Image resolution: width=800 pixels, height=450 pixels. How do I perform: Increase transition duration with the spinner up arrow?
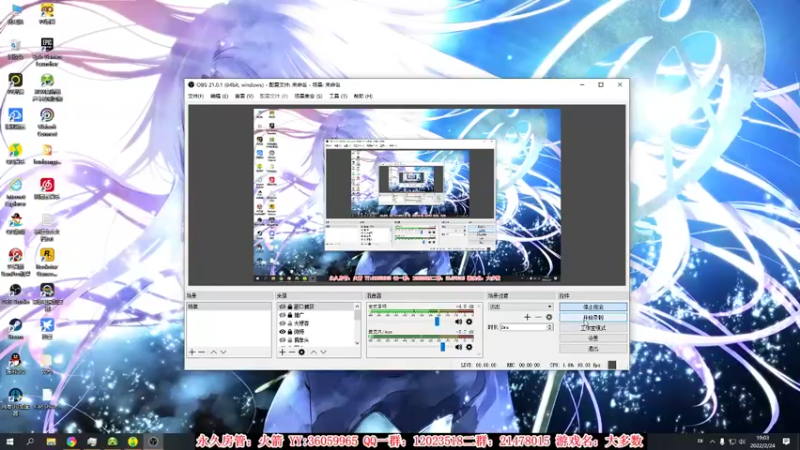[549, 326]
